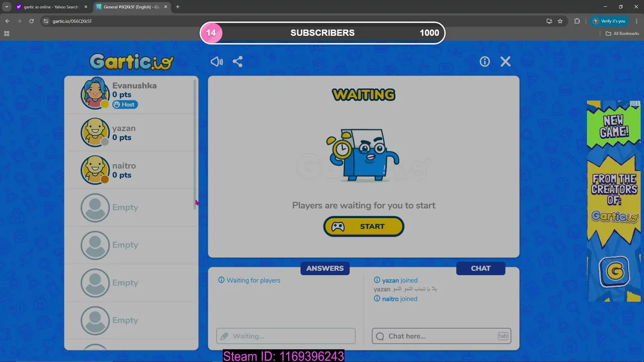Click the Garticio logo
This screenshot has height=362, width=644.
pyautogui.click(x=131, y=61)
